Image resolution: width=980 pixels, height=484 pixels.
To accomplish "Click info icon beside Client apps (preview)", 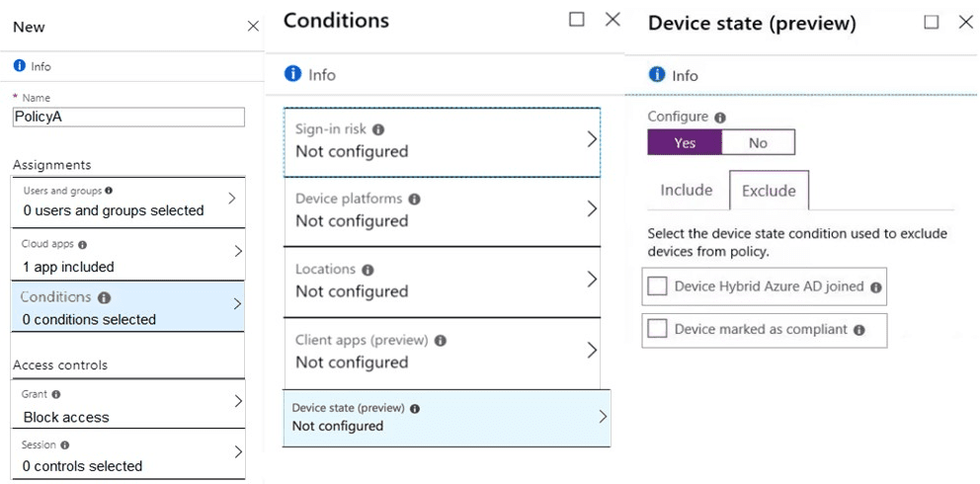I will pyautogui.click(x=441, y=341).
